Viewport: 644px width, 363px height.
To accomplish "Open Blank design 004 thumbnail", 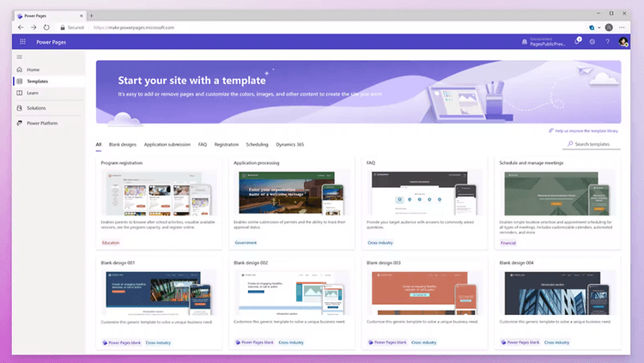I will point(557,293).
